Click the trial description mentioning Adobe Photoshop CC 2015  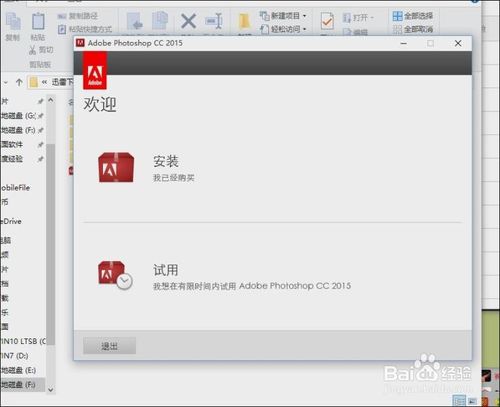[252, 286]
